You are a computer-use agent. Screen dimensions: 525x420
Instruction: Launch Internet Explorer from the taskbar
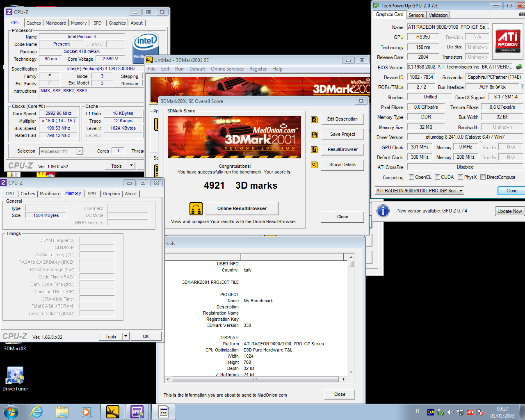pyautogui.click(x=37, y=412)
